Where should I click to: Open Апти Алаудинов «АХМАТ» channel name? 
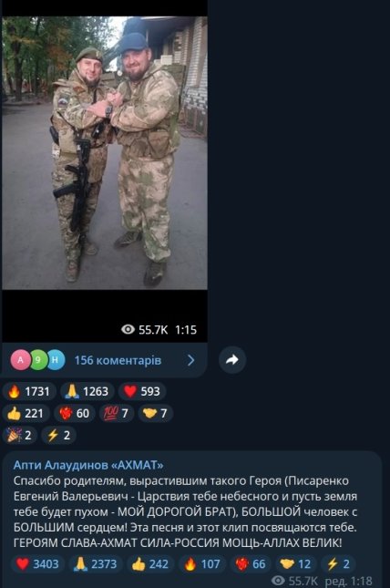pos(88,465)
